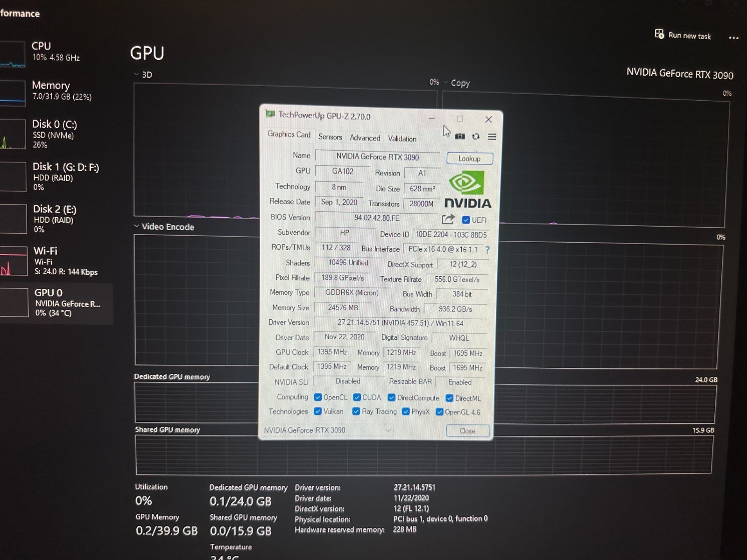Open Task Manager three-dot more menu
747x560 pixels.
[x=733, y=38]
